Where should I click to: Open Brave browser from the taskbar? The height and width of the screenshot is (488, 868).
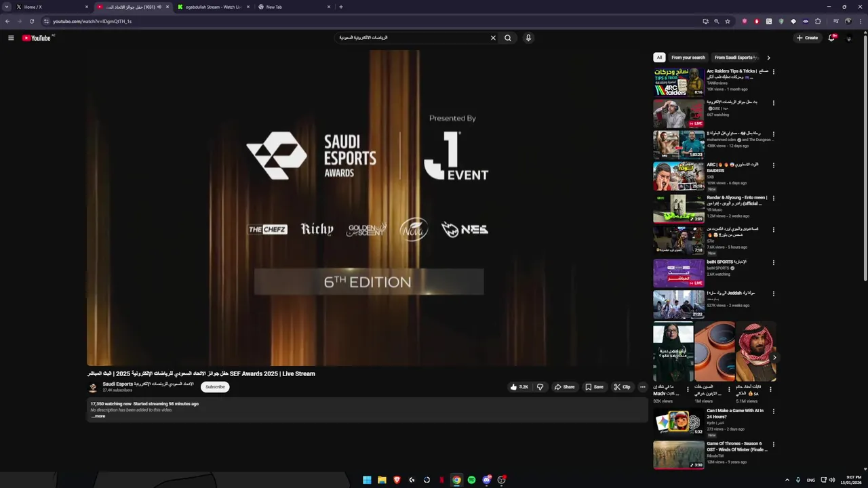[397, 480]
